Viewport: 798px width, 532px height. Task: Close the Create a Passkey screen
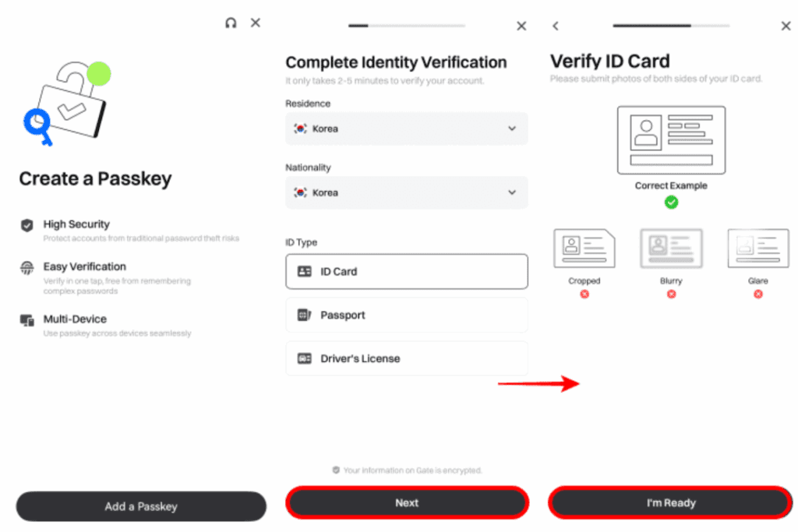click(x=256, y=23)
